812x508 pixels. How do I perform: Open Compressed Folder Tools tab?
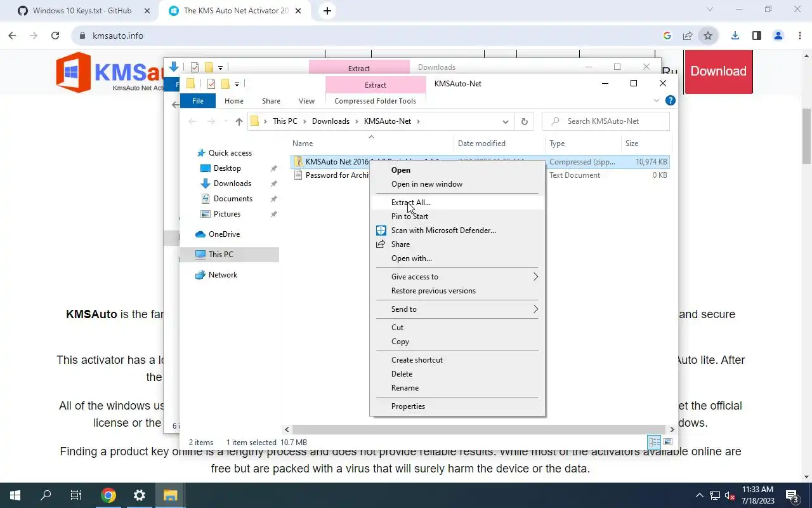tap(375, 100)
